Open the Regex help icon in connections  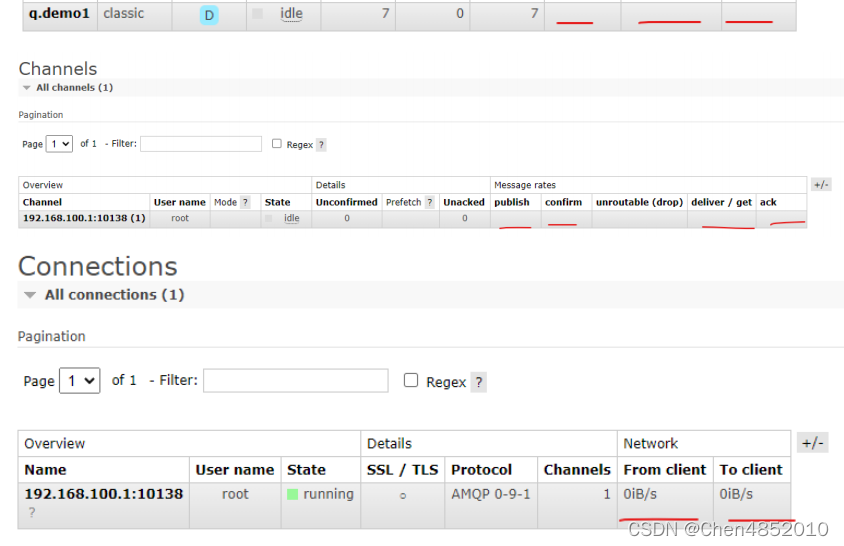(x=479, y=382)
